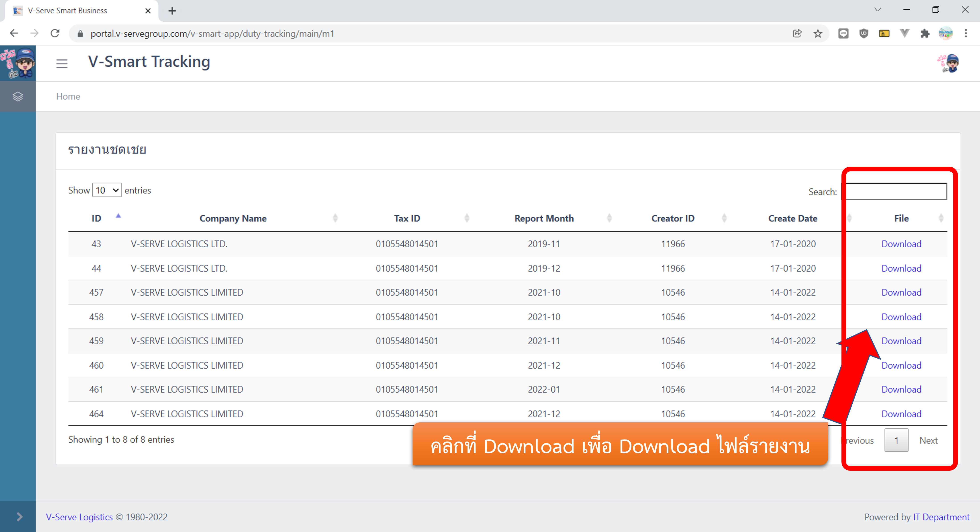The image size is (980, 532).
Task: Open the yellow folder extension icon
Action: (x=884, y=33)
